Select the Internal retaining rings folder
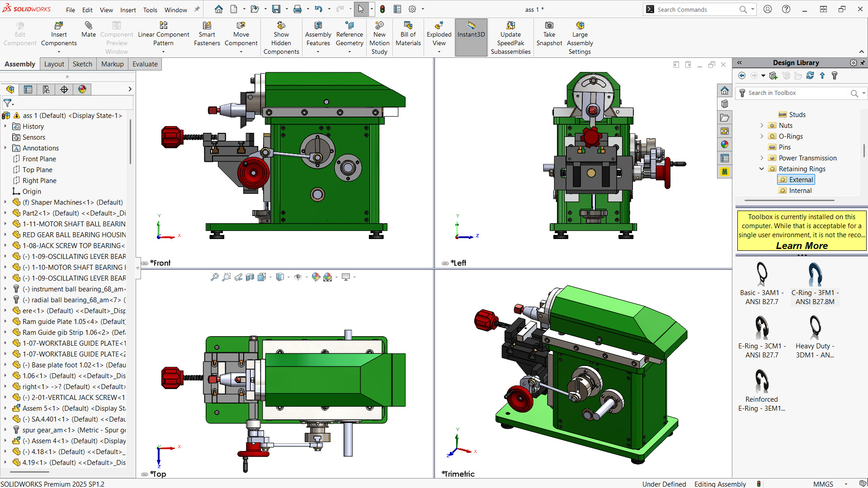This screenshot has width=868, height=488. click(x=795, y=191)
